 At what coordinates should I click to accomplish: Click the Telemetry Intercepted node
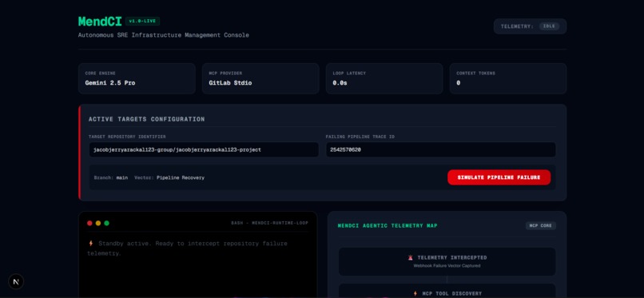tap(447, 261)
